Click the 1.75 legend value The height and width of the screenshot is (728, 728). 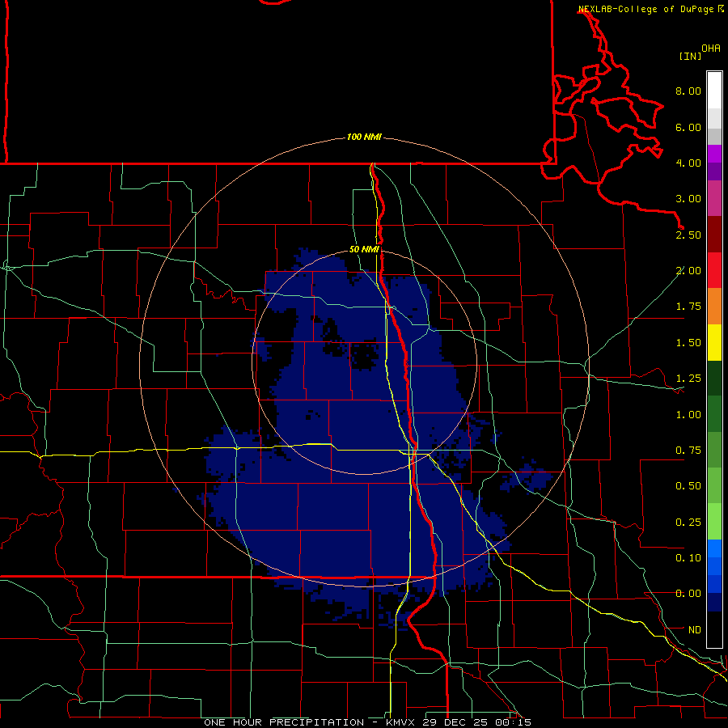pyautogui.click(x=688, y=307)
